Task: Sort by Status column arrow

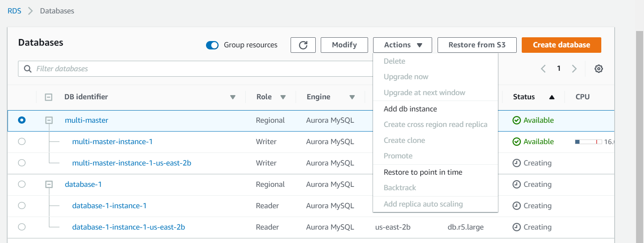Action: (x=551, y=97)
